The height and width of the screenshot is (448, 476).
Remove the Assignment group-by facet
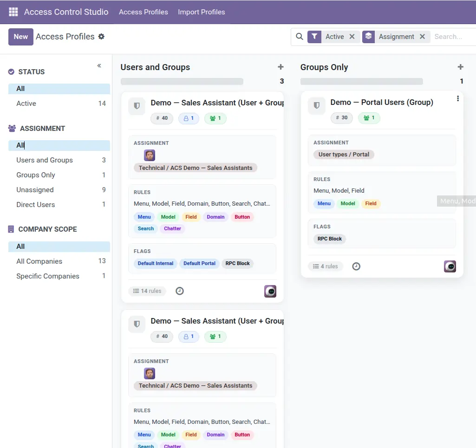tap(422, 36)
